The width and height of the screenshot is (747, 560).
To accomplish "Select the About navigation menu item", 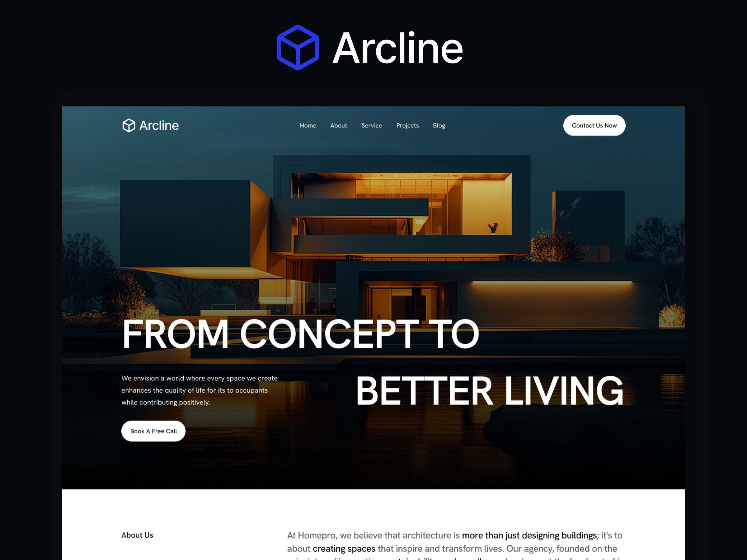I will click(338, 125).
